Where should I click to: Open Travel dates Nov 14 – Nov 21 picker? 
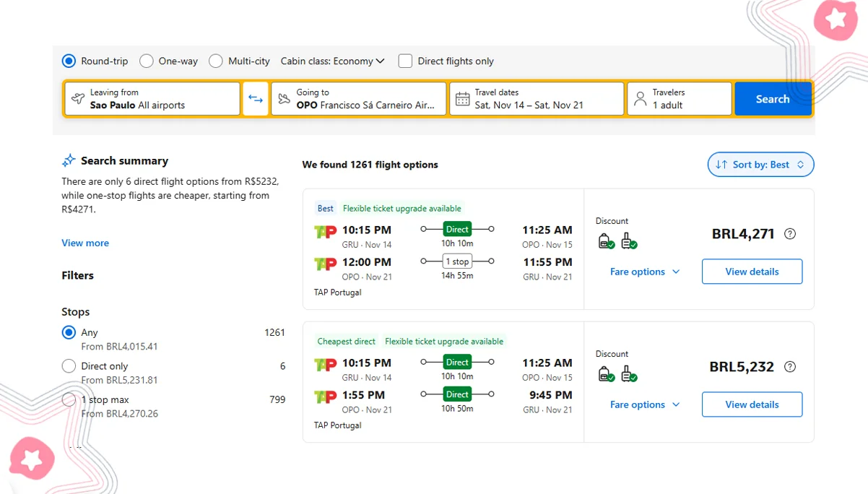point(537,99)
